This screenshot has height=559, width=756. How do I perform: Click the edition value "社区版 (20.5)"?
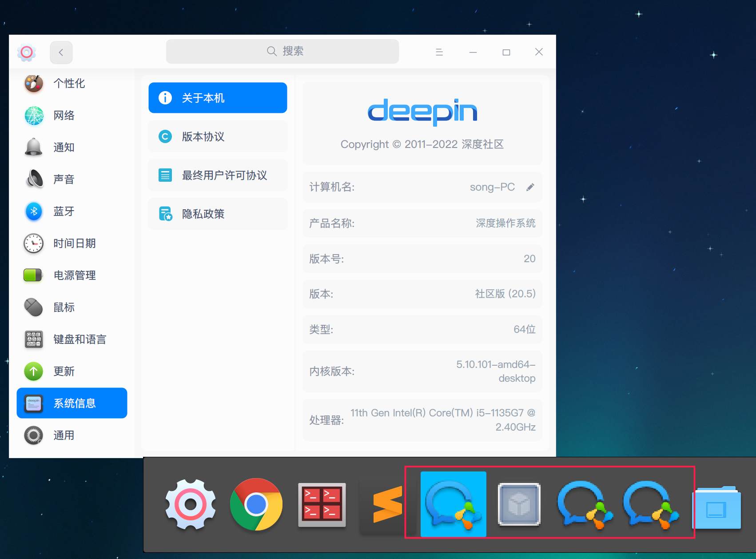click(x=505, y=294)
